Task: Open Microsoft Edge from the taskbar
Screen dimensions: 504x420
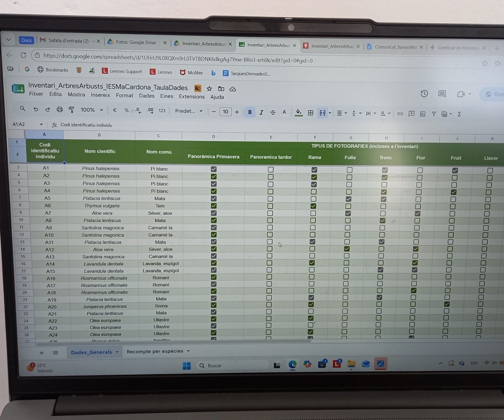Action: point(292,365)
